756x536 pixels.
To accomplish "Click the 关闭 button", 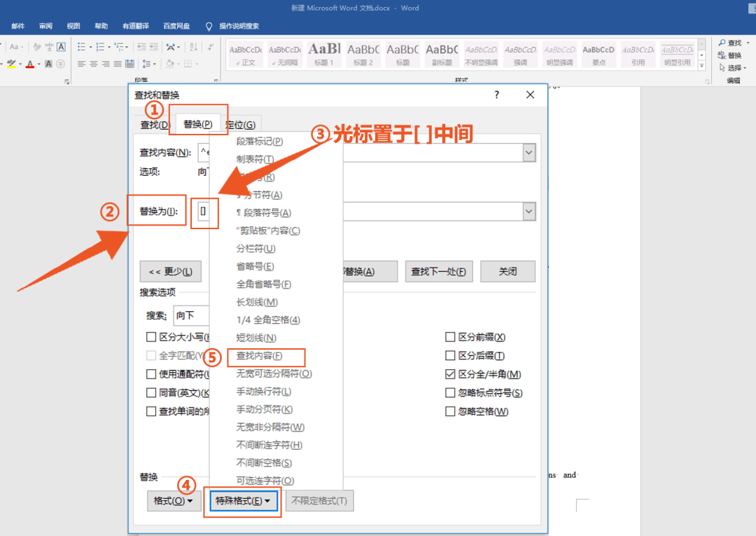I will point(507,272).
